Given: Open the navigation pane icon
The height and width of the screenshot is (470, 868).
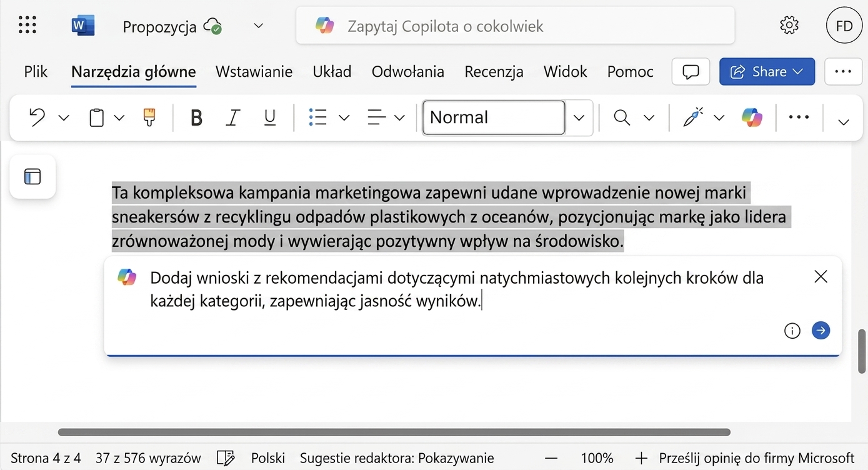Looking at the screenshot, I should (32, 177).
